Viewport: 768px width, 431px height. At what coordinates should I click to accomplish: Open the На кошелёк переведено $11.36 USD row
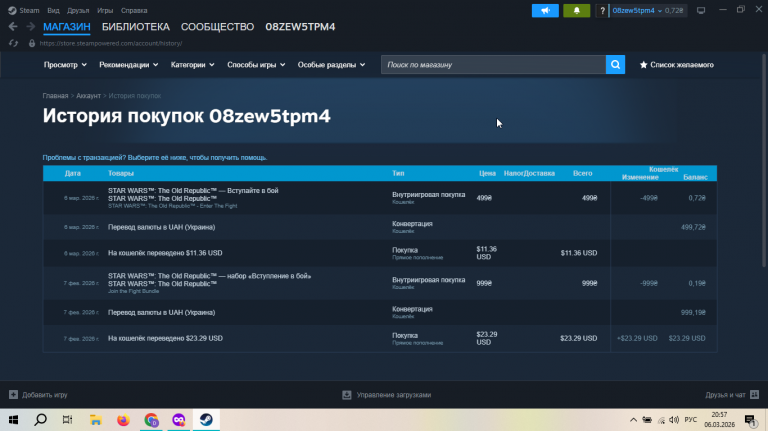point(380,253)
